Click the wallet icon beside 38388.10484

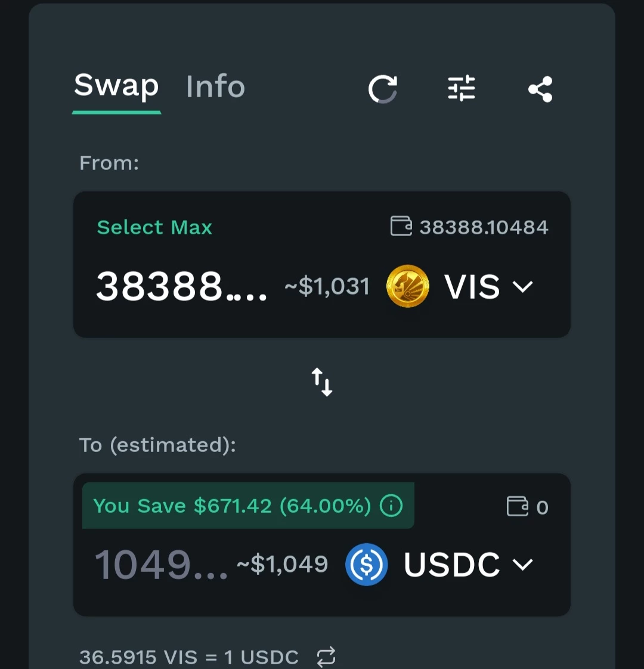click(x=401, y=226)
